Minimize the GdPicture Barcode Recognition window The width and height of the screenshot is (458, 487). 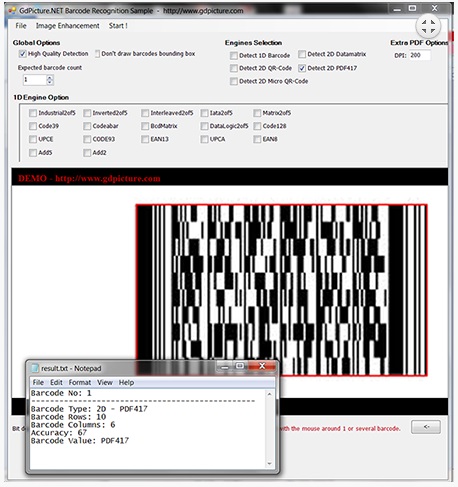point(397,9)
